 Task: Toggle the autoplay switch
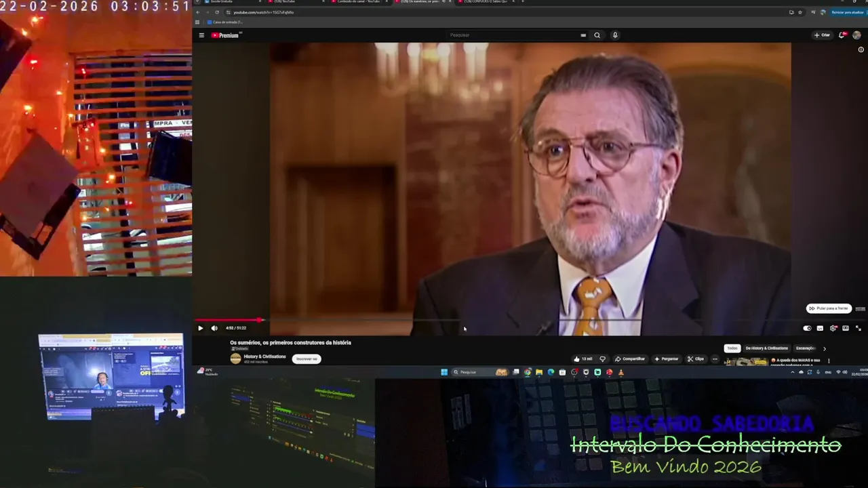(807, 328)
